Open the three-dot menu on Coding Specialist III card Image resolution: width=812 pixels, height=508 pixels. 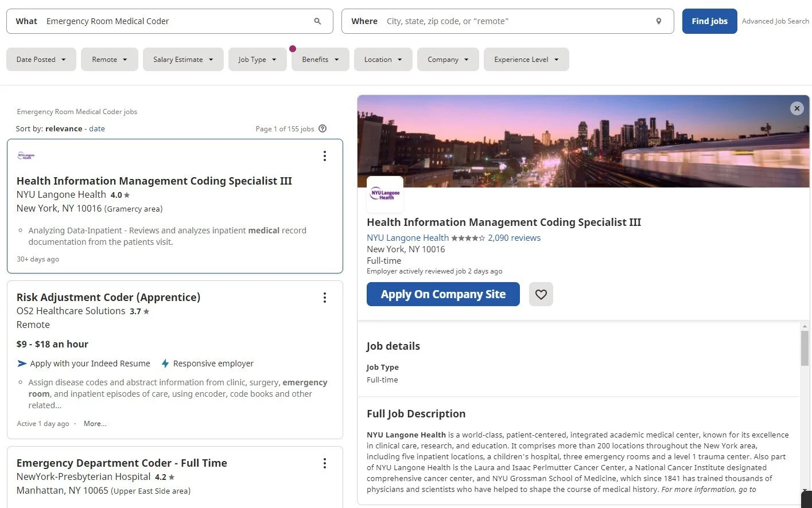[325, 156]
